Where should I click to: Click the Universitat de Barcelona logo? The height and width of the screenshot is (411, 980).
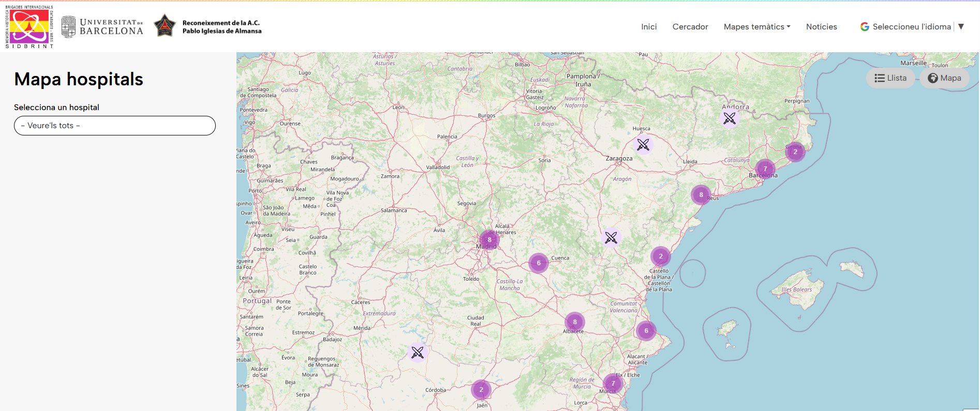102,27
